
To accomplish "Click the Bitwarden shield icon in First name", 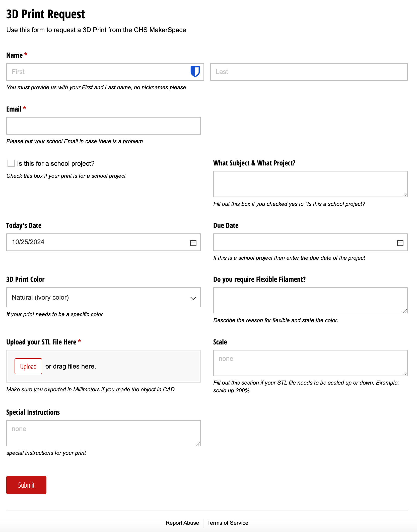I will pos(195,72).
